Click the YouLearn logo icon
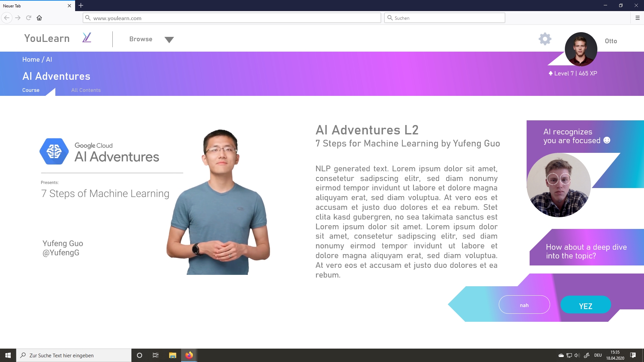 [87, 38]
